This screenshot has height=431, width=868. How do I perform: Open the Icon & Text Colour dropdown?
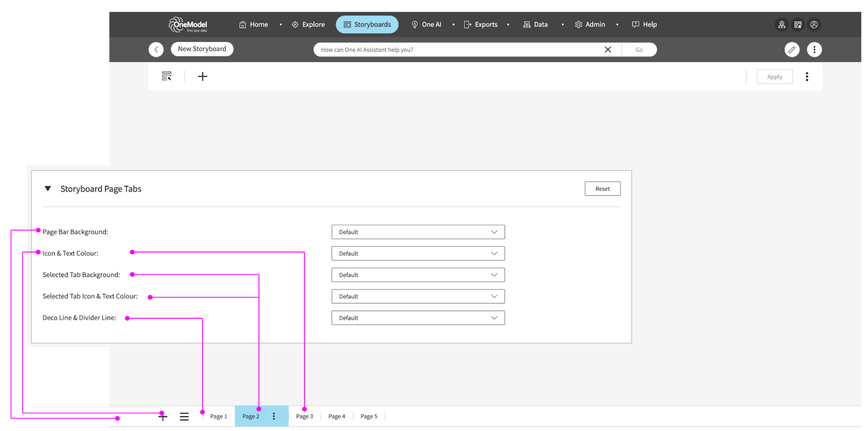tap(418, 254)
